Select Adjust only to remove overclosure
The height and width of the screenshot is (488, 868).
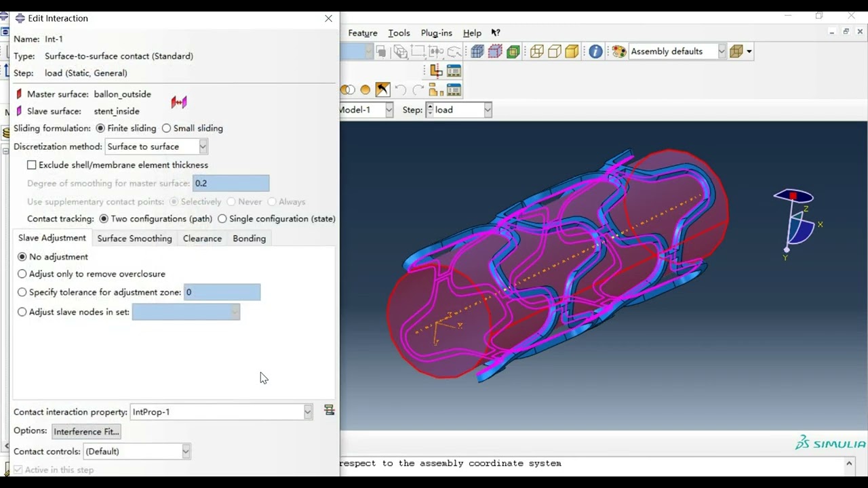pyautogui.click(x=22, y=274)
